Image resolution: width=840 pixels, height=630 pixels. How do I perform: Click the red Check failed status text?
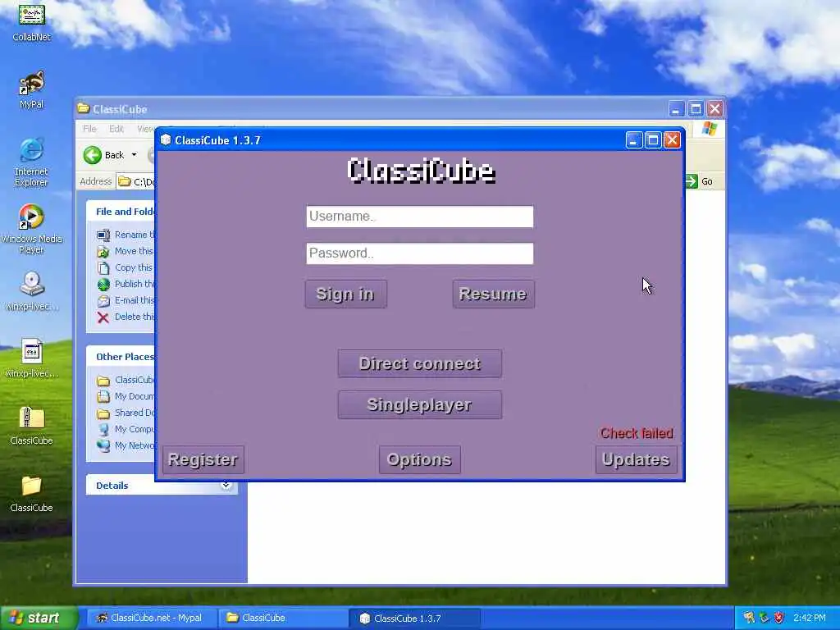637,433
